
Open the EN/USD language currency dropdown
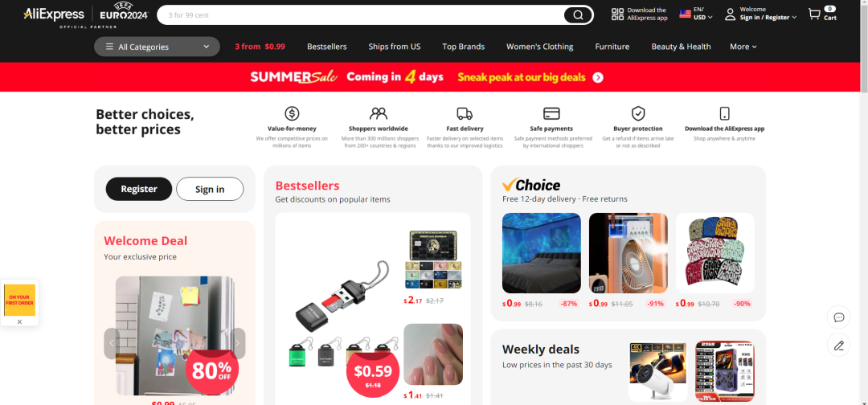coord(696,14)
